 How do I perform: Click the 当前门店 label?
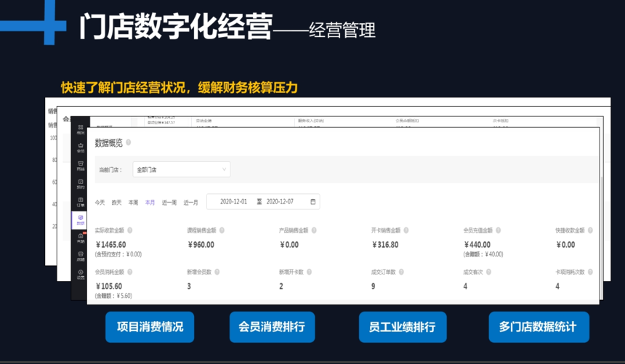[x=110, y=170]
